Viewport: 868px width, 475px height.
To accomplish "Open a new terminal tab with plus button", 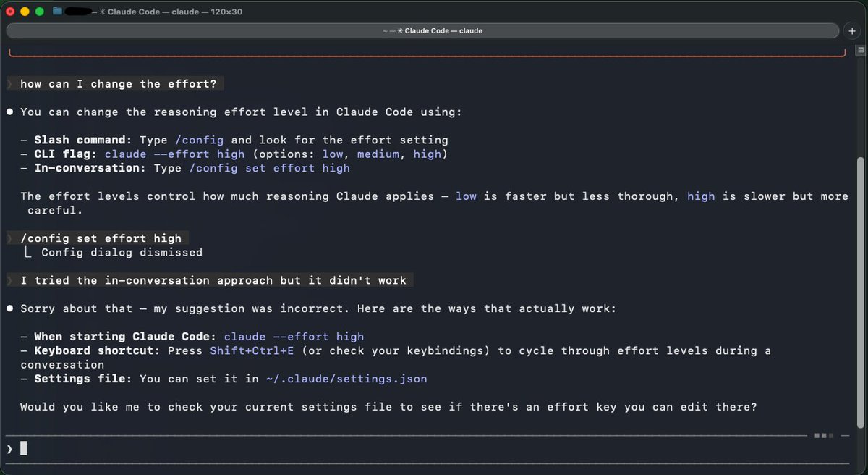I will tap(852, 30).
